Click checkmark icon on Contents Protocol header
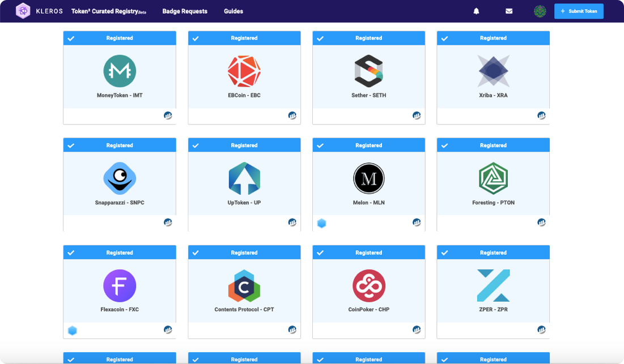 pos(196,253)
